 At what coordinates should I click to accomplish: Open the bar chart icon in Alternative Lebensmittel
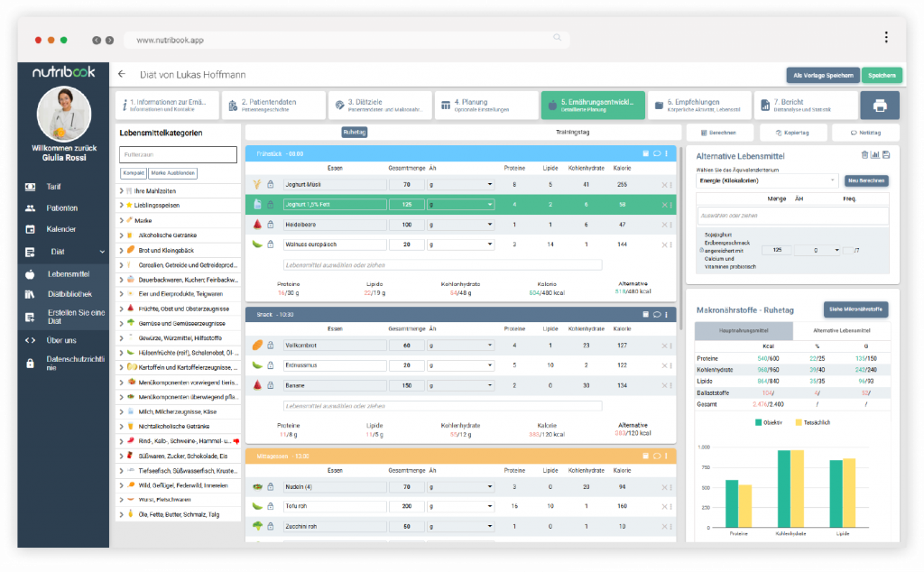pos(875,155)
